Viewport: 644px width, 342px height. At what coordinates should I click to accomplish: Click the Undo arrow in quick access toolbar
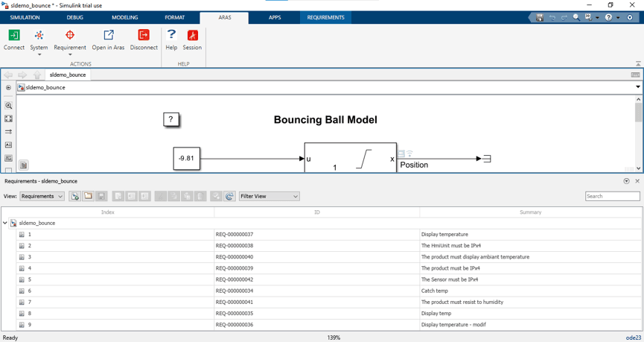pyautogui.click(x=552, y=17)
